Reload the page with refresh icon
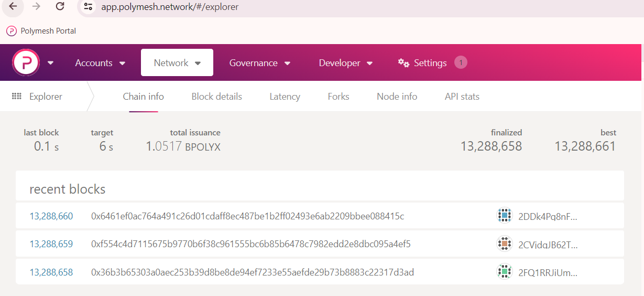 click(x=60, y=7)
